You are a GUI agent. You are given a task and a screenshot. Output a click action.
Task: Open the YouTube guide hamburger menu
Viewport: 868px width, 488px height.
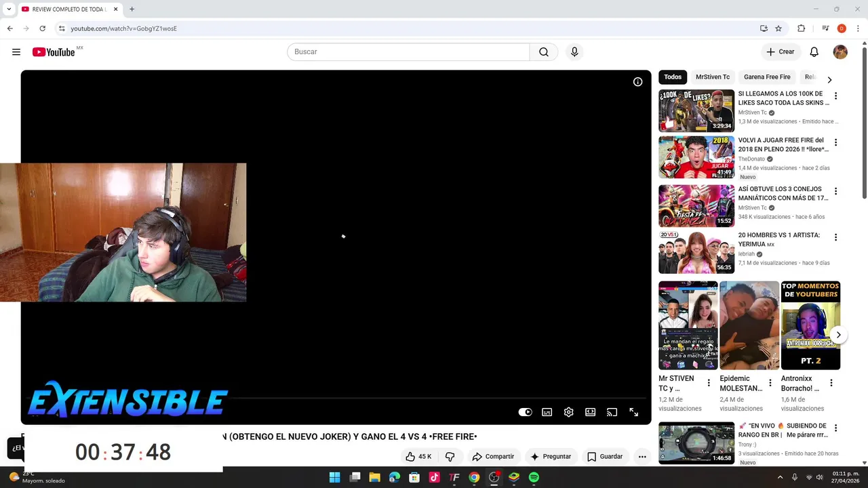click(x=16, y=52)
